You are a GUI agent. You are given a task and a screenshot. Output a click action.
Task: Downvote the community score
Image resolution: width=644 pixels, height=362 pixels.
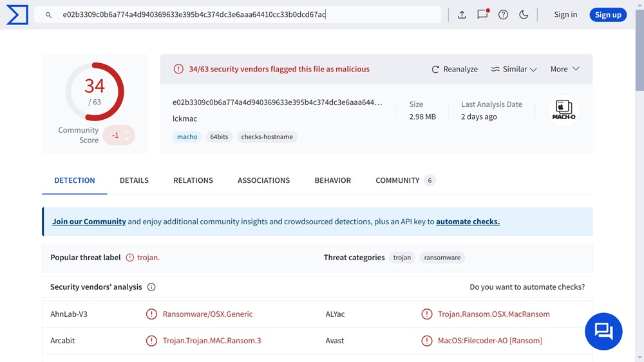click(127, 139)
